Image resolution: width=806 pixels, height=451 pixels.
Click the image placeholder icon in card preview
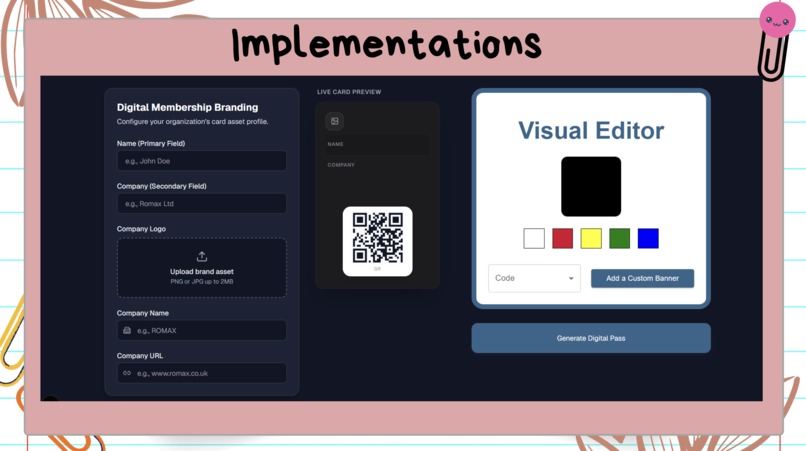click(x=335, y=121)
